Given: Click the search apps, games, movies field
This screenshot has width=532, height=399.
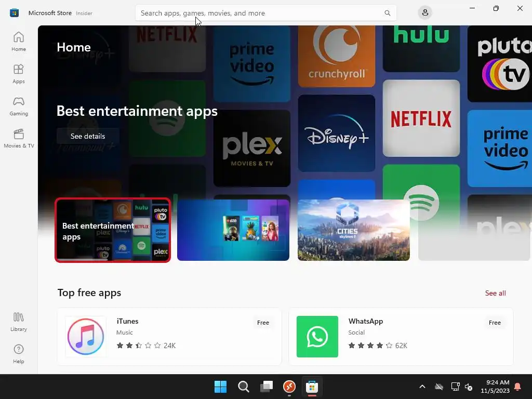Looking at the screenshot, I should click(265, 13).
